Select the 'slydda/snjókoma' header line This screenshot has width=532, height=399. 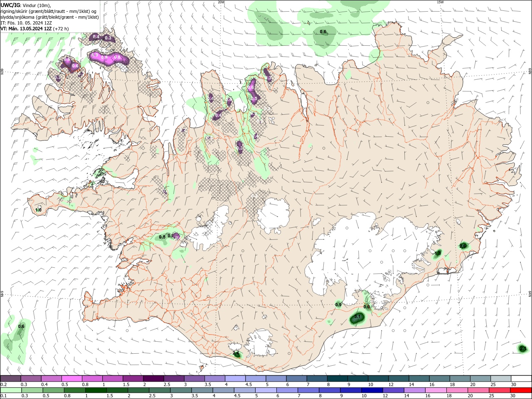49,17
